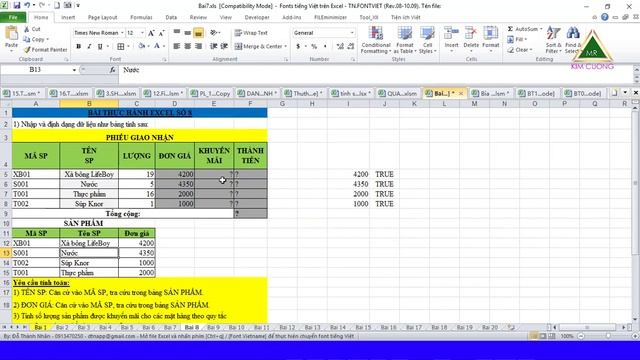Click the Paste clipboard icon
This screenshot has width=640, height=360.
tap(11, 34)
